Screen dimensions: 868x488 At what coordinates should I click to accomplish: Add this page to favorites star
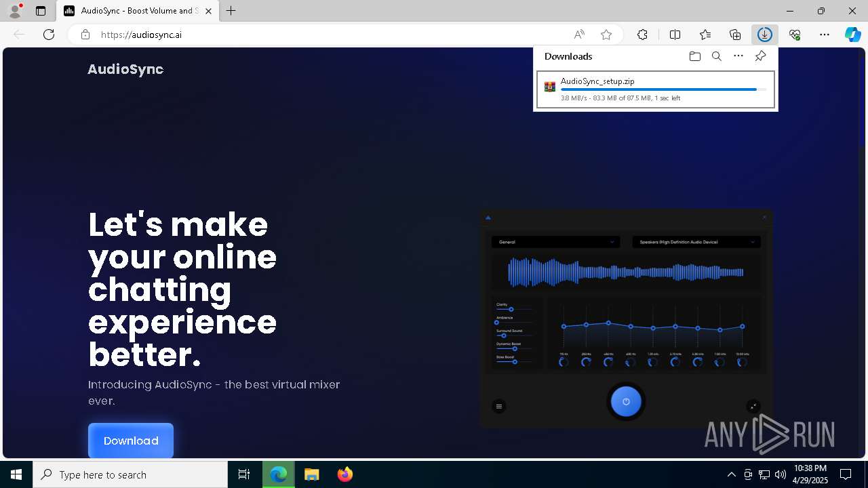tap(606, 35)
